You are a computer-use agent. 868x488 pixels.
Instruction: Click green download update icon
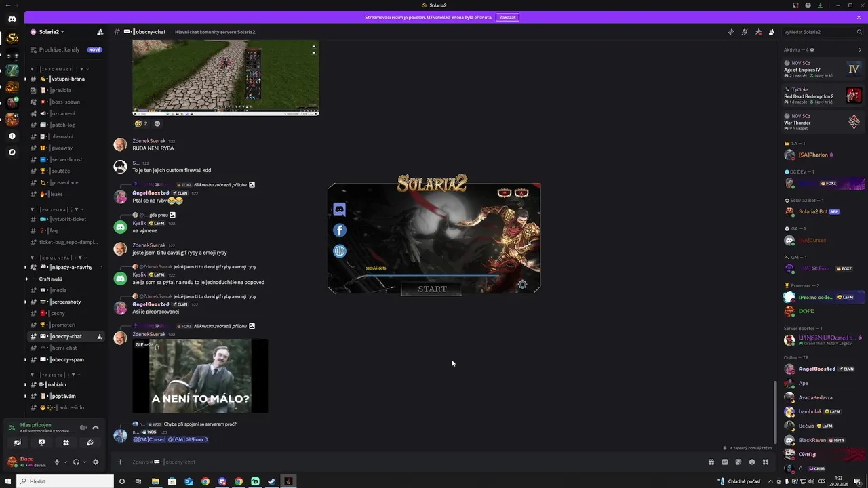pos(820,5)
